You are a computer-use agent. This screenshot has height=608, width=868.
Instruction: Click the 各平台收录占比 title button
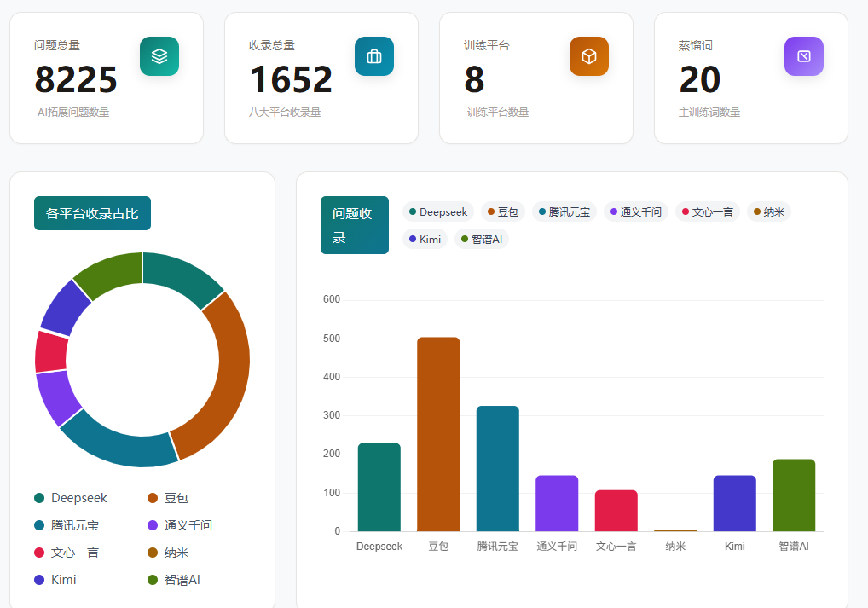(x=92, y=213)
